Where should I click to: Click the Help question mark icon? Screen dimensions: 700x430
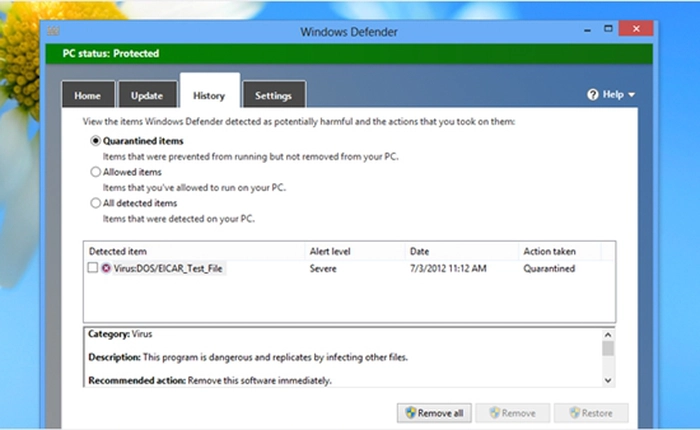[592, 95]
